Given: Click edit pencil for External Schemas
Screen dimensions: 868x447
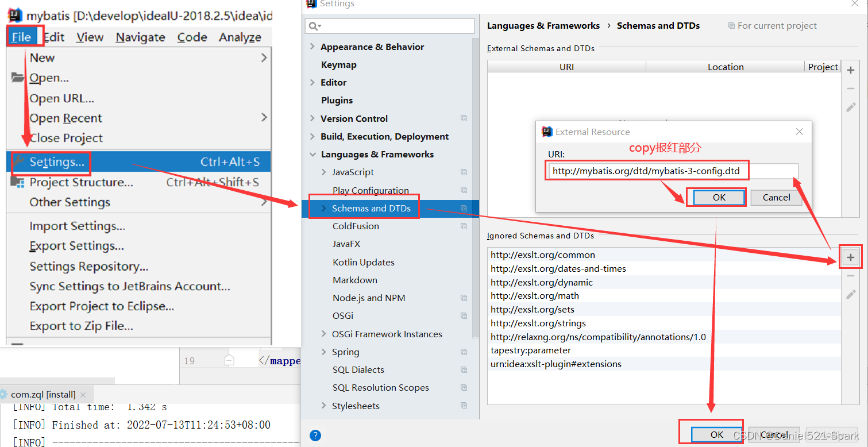Looking at the screenshot, I should click(x=851, y=107).
